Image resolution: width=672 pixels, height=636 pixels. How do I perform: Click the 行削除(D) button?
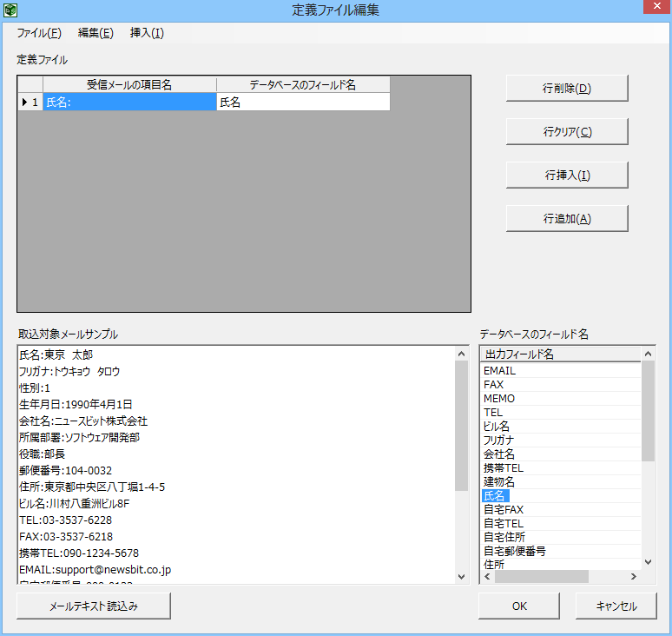566,88
